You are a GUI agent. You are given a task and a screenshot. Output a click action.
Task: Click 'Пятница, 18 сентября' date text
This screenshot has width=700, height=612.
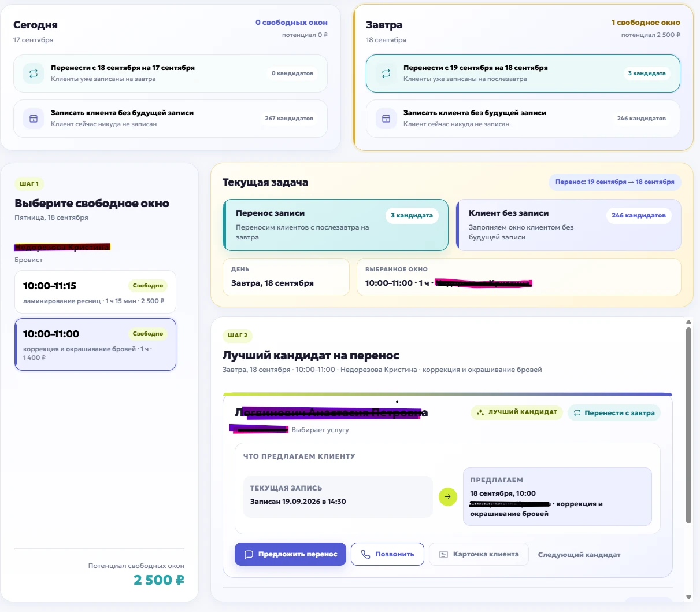pyautogui.click(x=51, y=217)
